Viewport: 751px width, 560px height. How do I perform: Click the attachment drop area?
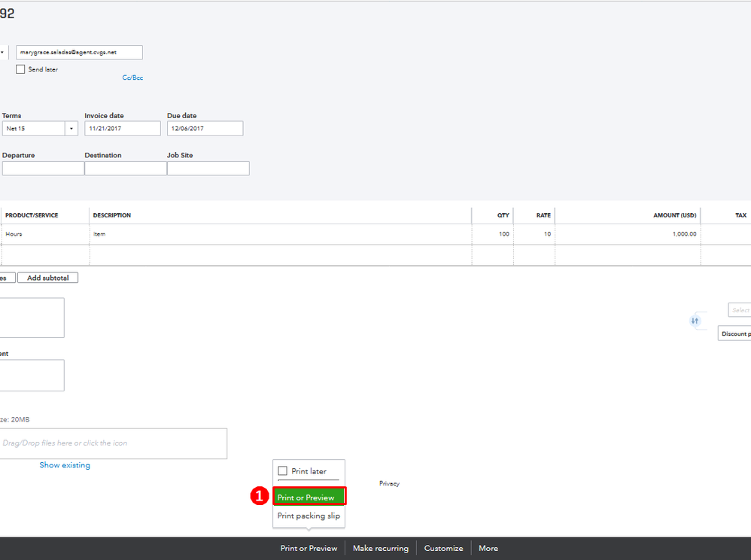114,443
